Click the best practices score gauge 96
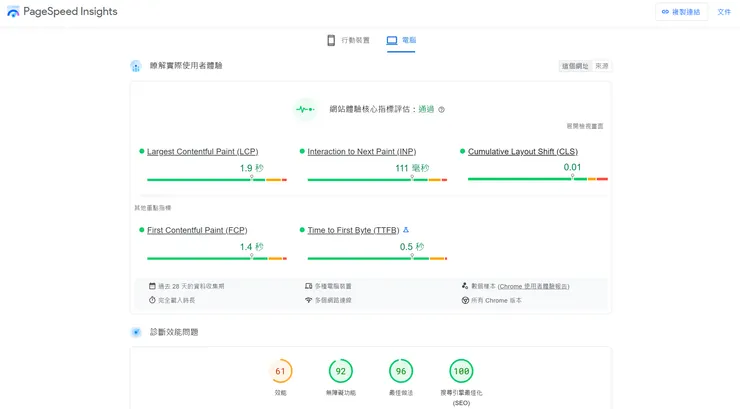This screenshot has height=409, width=740. 401,371
